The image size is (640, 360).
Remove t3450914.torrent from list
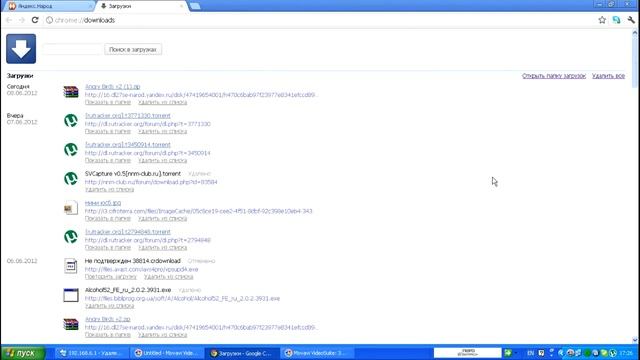click(162, 160)
